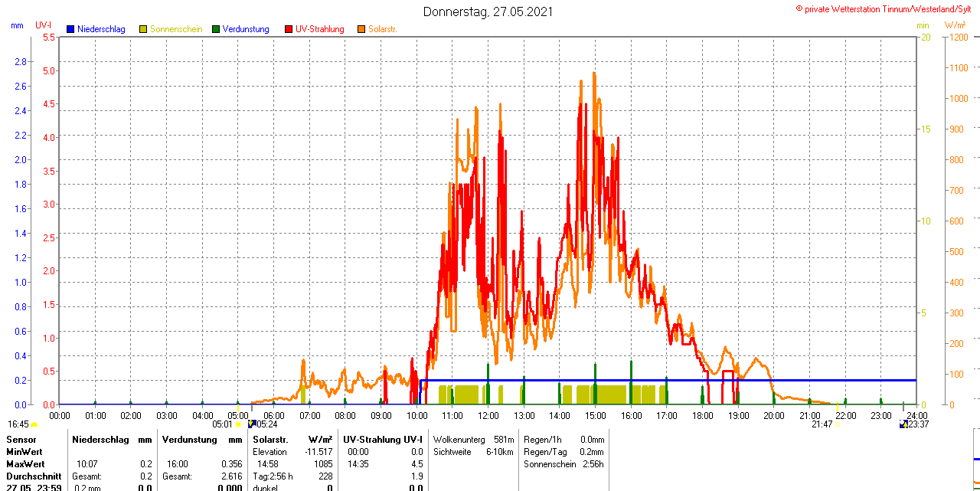
Task: Select the Niederschlag legend label
Action: [x=100, y=29]
